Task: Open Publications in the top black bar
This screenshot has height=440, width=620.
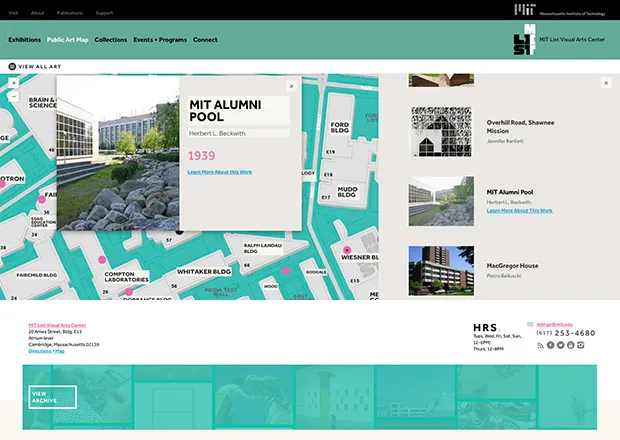Action: coord(70,13)
